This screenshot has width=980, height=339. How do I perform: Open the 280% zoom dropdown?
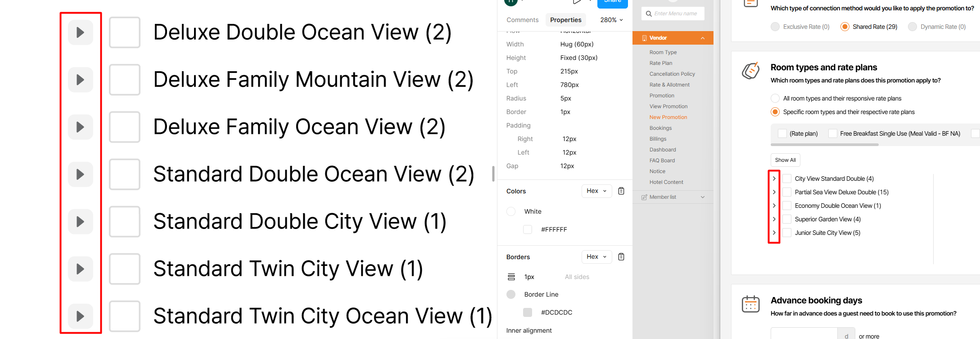tap(612, 20)
